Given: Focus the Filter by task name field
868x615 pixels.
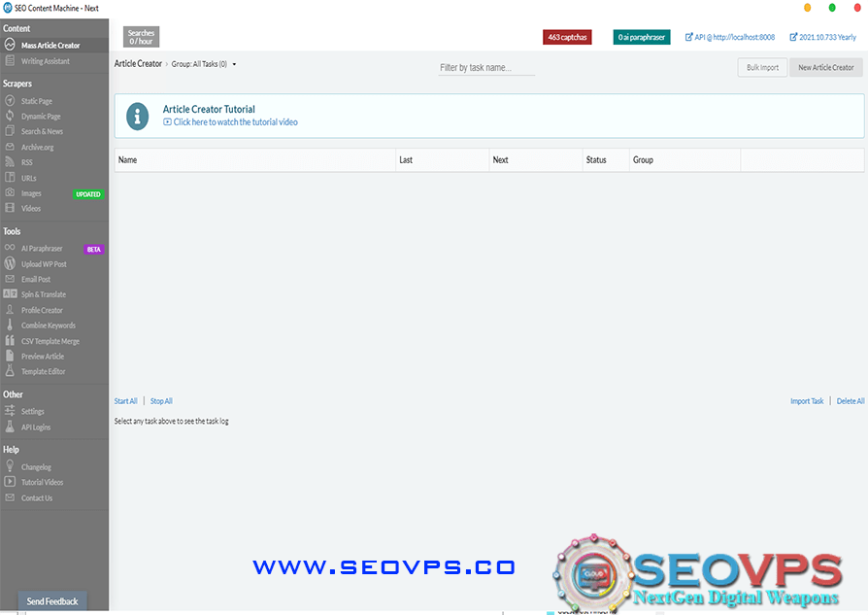Looking at the screenshot, I should pos(486,68).
